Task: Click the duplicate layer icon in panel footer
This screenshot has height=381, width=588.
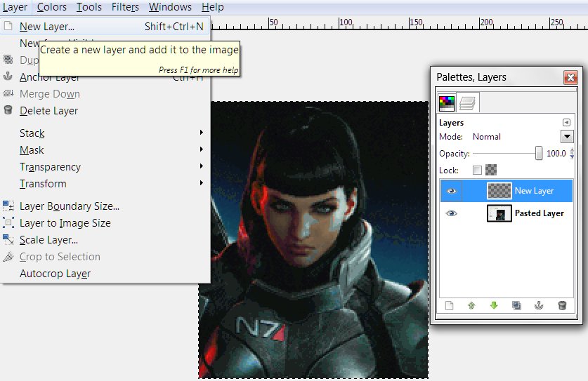Action: pyautogui.click(x=516, y=305)
